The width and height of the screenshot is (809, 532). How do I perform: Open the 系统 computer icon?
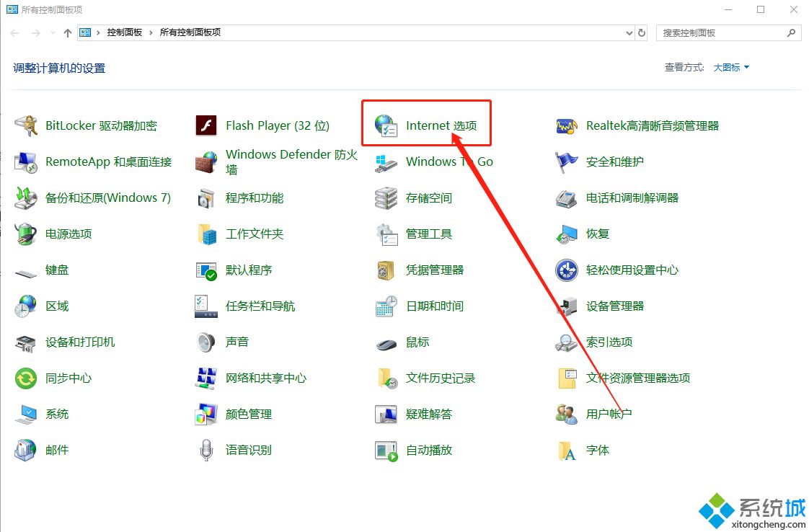pyautogui.click(x=26, y=415)
